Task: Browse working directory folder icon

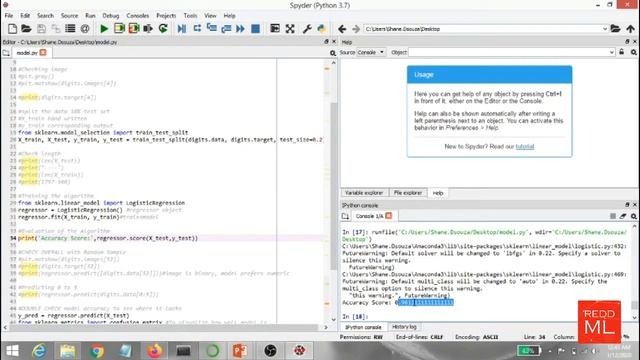Action: tap(615, 29)
